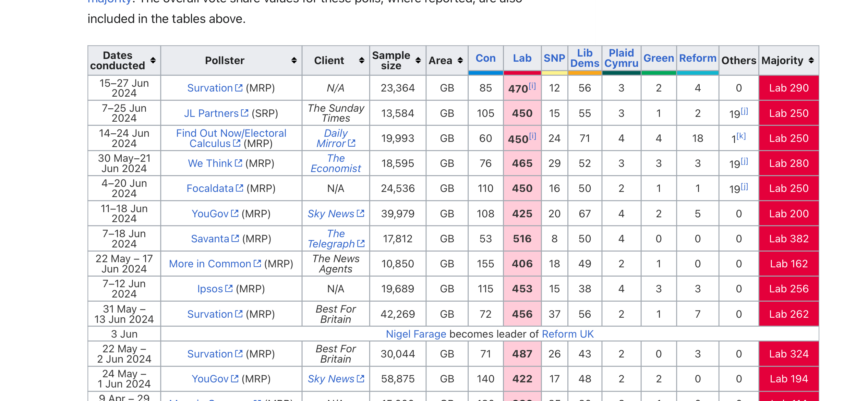Open YouGov link in 11–18 Jun row
Image resolution: width=868 pixels, height=401 pixels.
tap(215, 214)
